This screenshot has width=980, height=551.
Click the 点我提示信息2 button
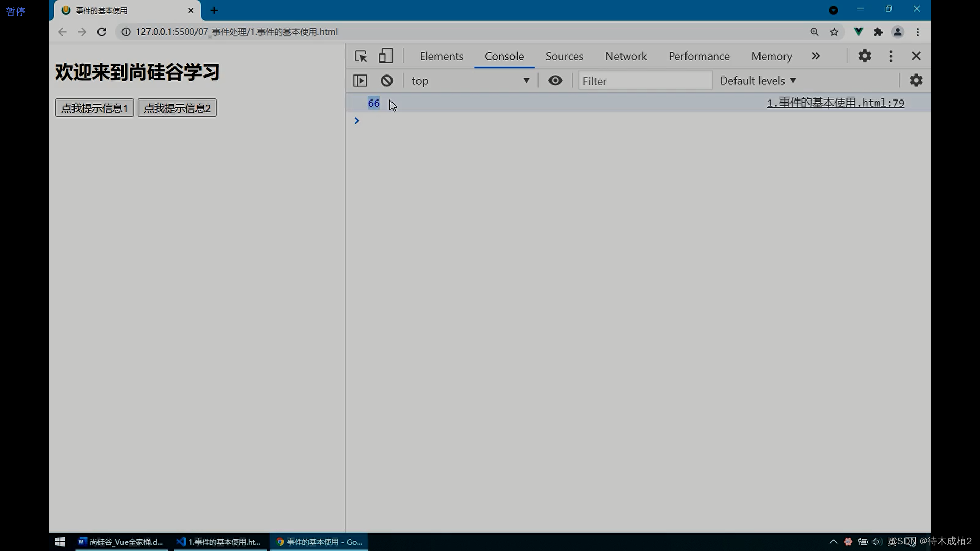(x=177, y=108)
